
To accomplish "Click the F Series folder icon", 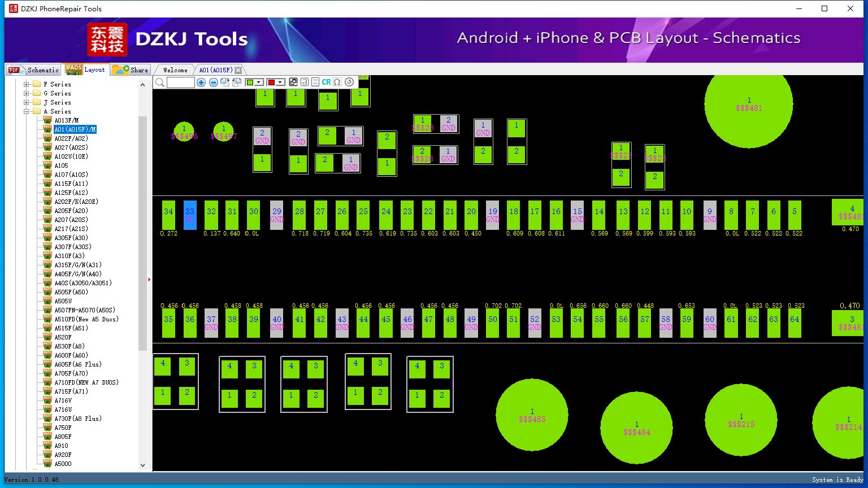I will (37, 84).
